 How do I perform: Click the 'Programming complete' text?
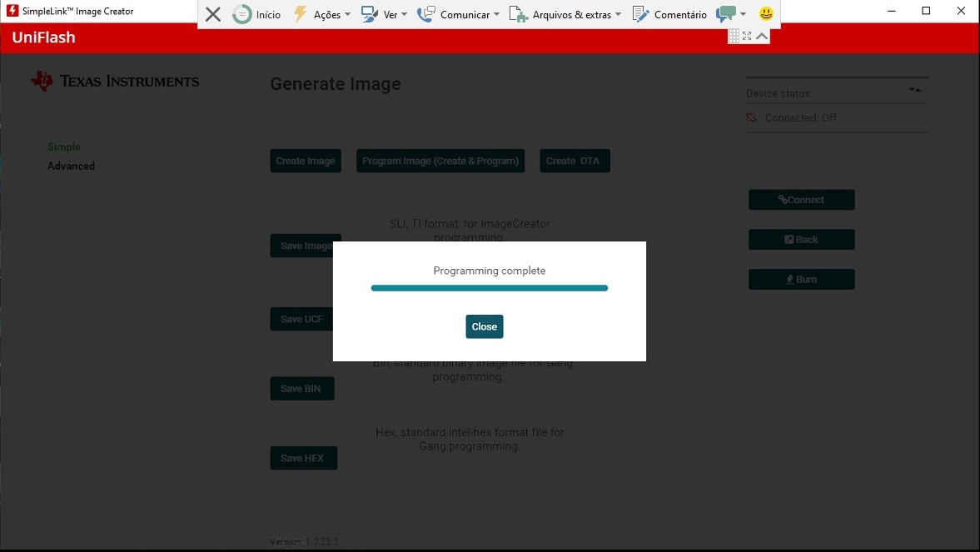[490, 271]
